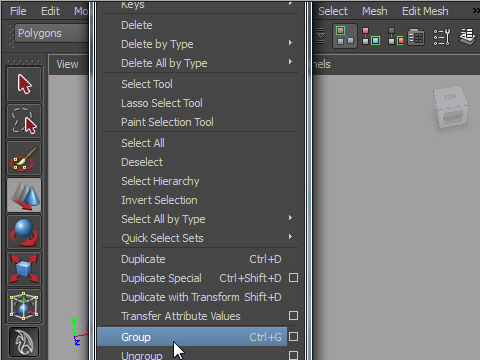Select the arrow Select tool in toolbox
The width and height of the screenshot is (480, 360).
point(24,84)
